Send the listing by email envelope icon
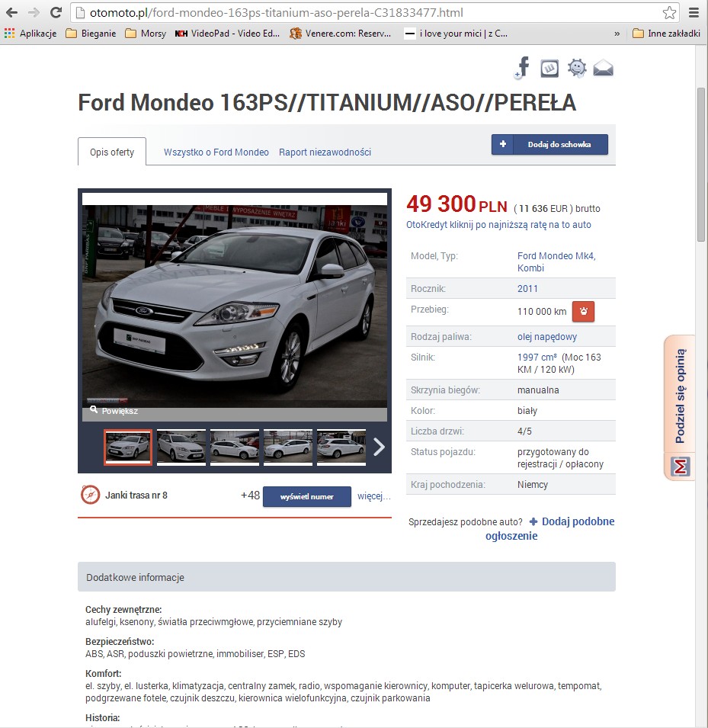This screenshot has width=708, height=728. (x=604, y=69)
